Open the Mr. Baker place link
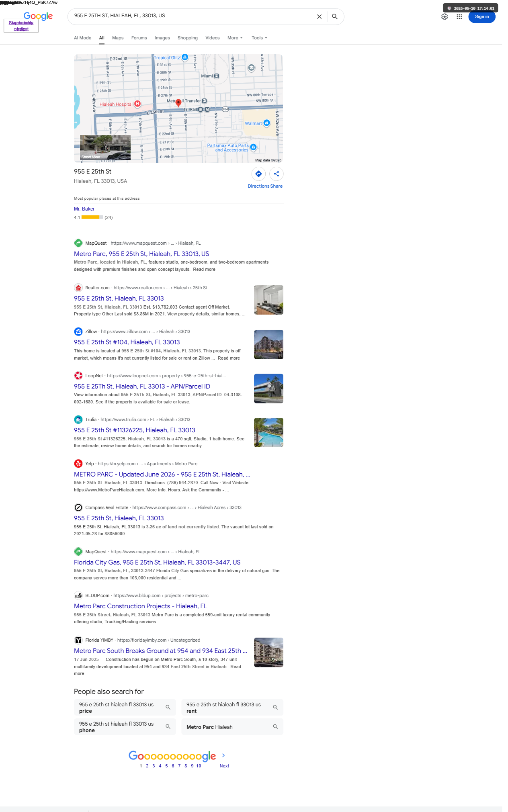This screenshot has height=812, width=508. coord(84,209)
